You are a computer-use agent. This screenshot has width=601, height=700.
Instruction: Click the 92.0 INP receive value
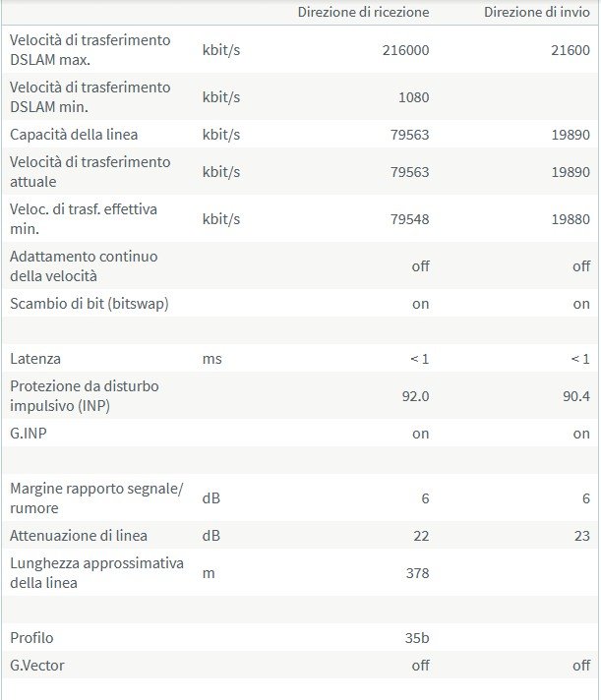coord(414,396)
